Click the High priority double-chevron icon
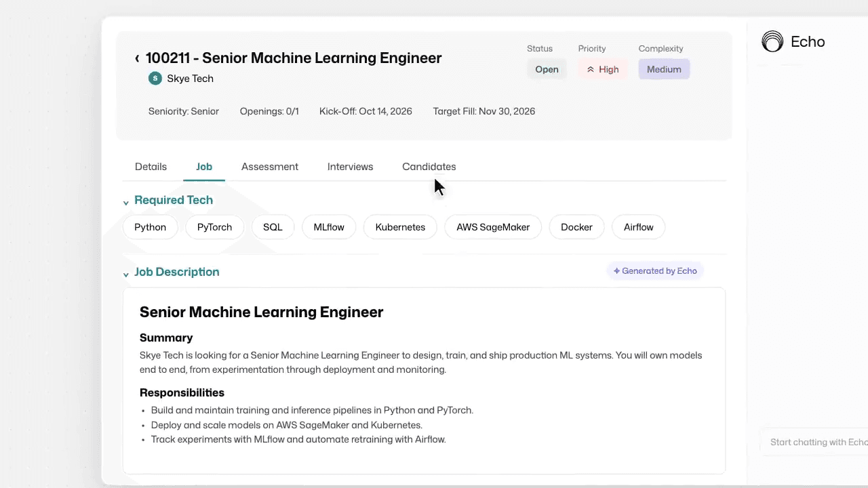Screen dimensions: 868x488 point(591,70)
